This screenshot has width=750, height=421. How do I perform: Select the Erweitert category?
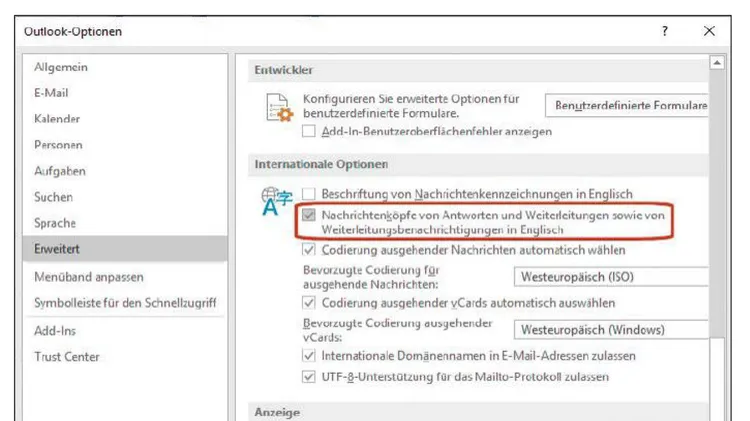point(125,249)
